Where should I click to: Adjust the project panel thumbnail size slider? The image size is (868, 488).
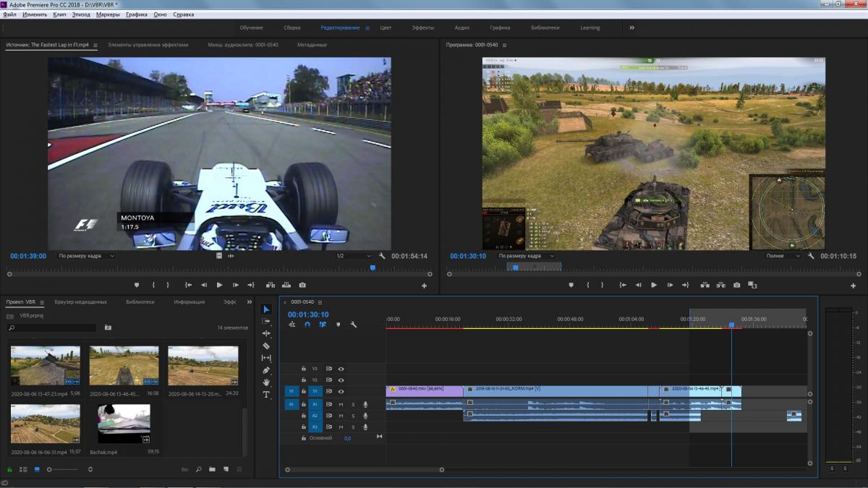[x=50, y=469]
